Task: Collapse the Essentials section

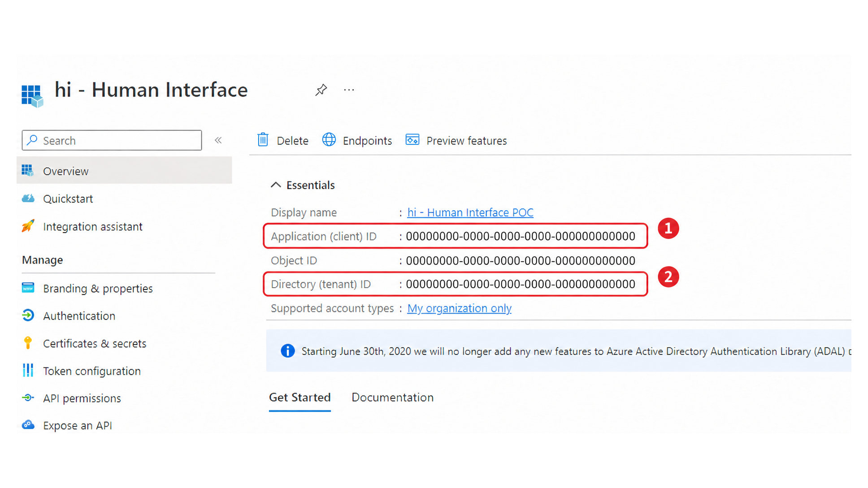Action: 276,185
